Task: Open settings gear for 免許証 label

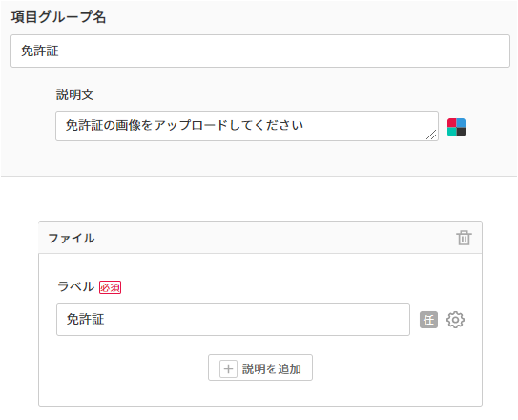Action: tap(455, 320)
